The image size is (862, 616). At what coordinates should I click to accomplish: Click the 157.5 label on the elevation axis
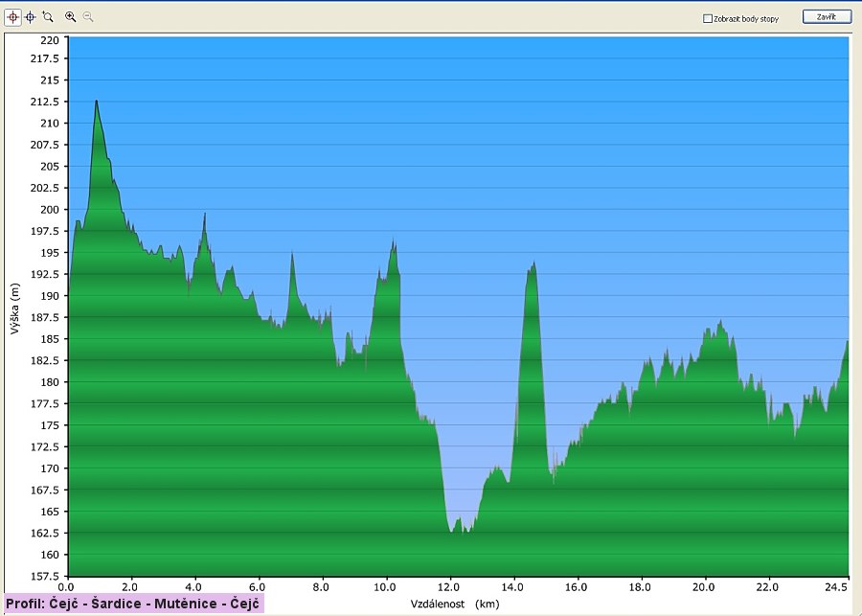click(47, 576)
